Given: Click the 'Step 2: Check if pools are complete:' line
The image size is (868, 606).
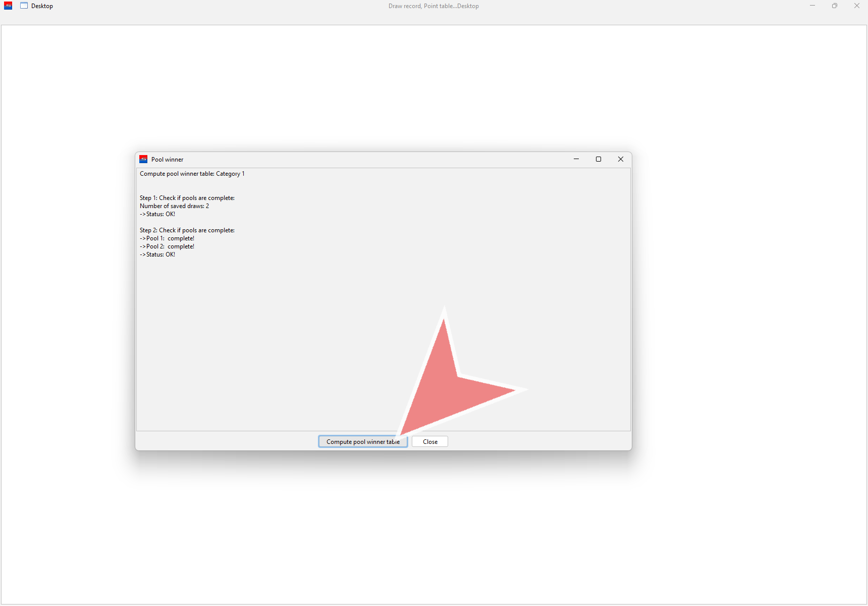Looking at the screenshot, I should [x=187, y=230].
